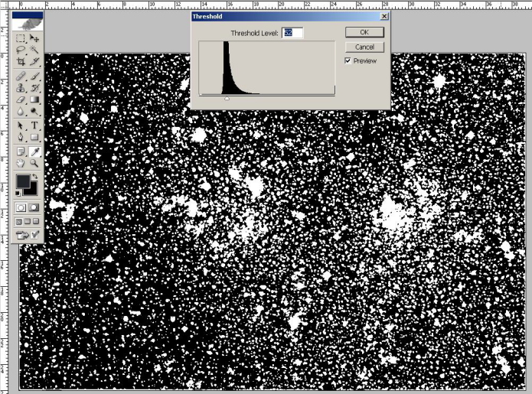Viewport: 532px width, 394px height.
Task: Select the Brush tool
Action: point(34,76)
